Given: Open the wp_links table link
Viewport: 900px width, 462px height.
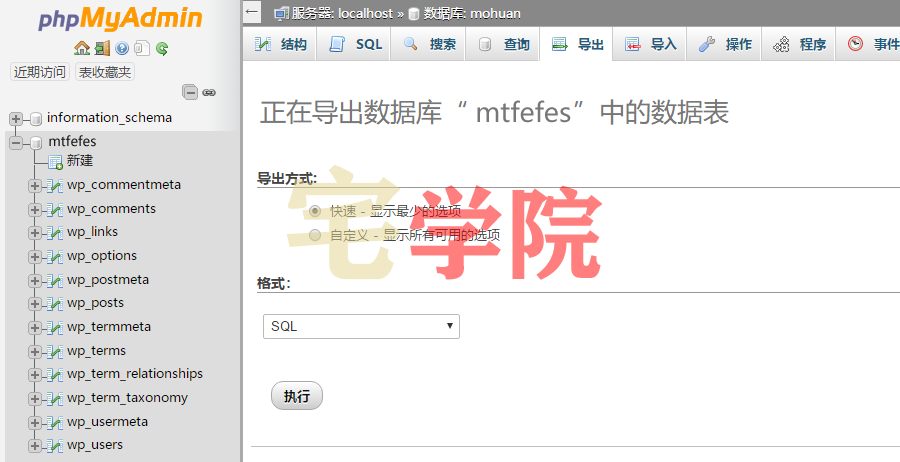Looking at the screenshot, I should tap(92, 232).
